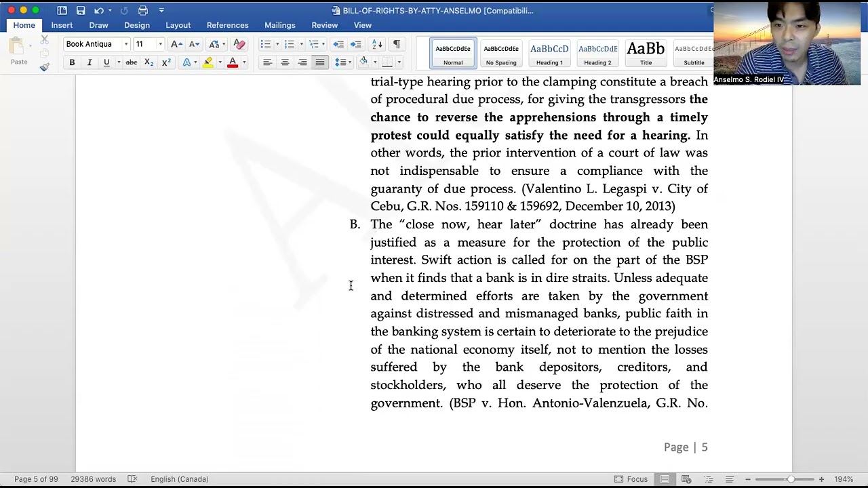The width and height of the screenshot is (868, 488).
Task: Expand the bullet list style arrow
Action: tap(277, 44)
